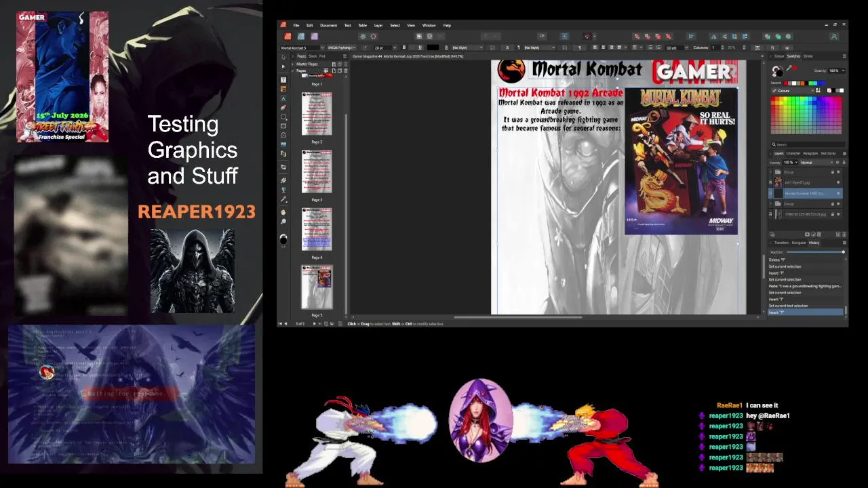Collapse the Pages section
Viewport: 868px width, 488px height.
point(292,70)
